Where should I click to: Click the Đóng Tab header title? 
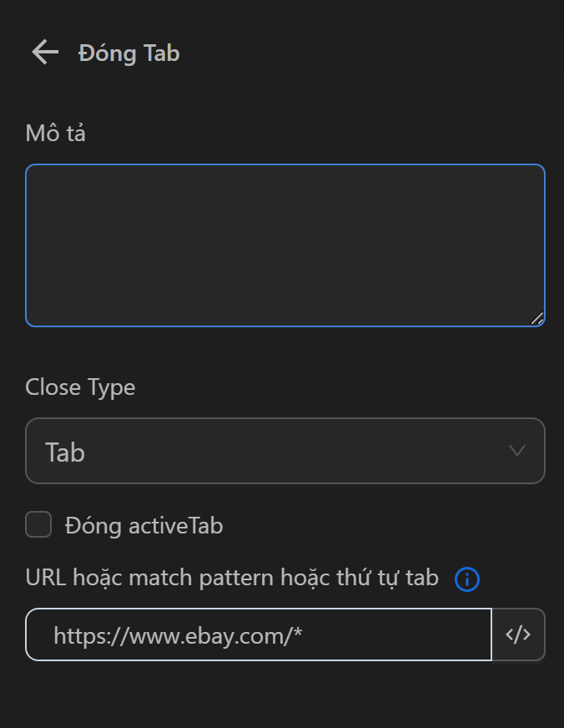click(129, 53)
